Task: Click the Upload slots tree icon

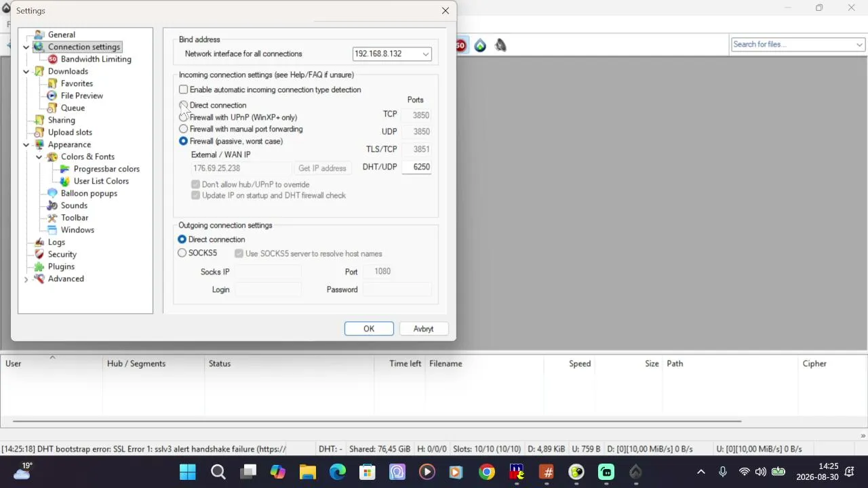Action: point(39,132)
